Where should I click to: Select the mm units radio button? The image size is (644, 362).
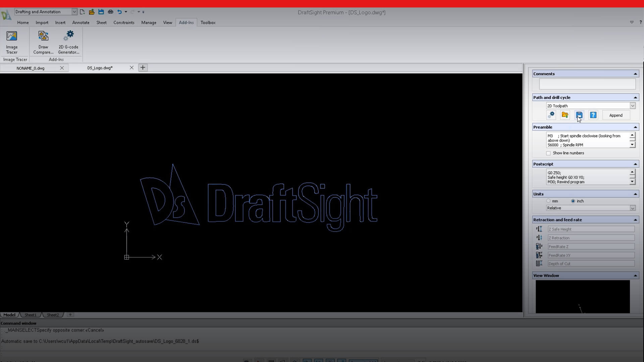coord(548,201)
